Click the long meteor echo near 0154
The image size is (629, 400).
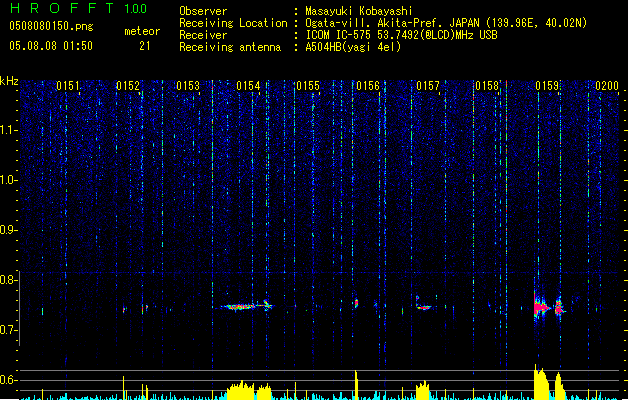point(246,306)
